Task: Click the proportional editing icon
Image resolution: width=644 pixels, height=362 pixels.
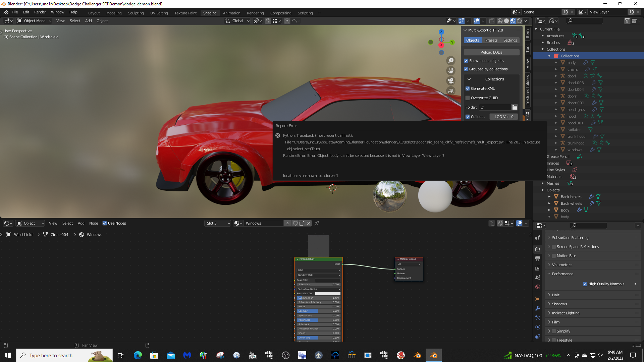Action: (x=287, y=21)
